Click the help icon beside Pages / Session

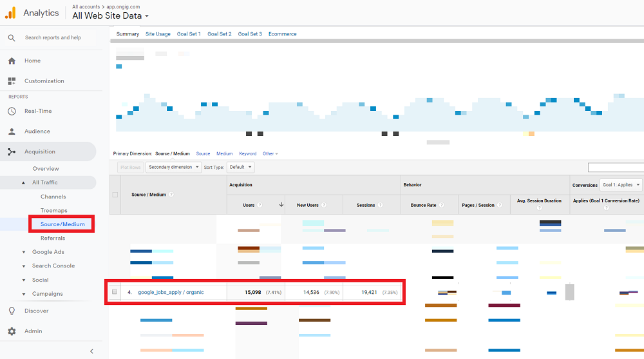coord(500,205)
